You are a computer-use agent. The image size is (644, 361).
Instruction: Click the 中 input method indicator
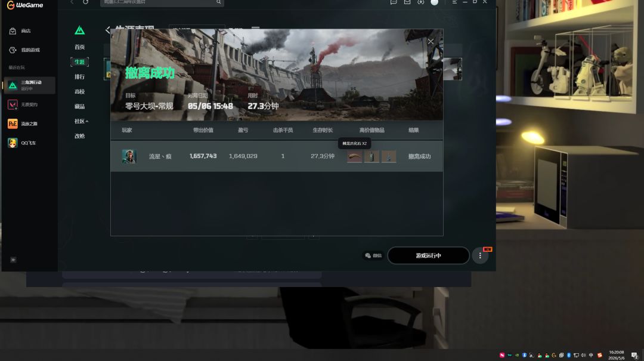(591, 355)
